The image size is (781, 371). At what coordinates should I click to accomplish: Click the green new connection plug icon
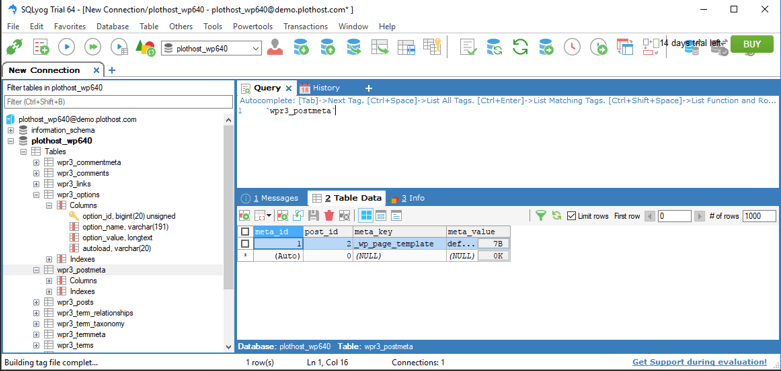pos(14,47)
